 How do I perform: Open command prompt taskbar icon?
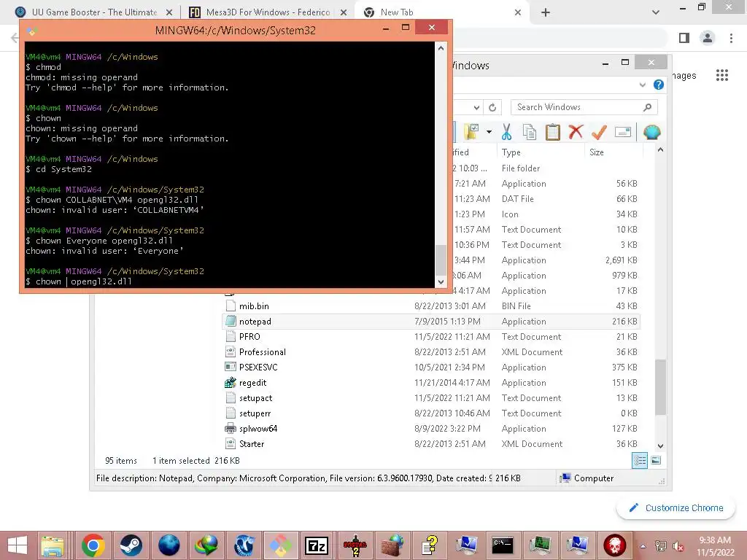pyautogui.click(x=503, y=545)
